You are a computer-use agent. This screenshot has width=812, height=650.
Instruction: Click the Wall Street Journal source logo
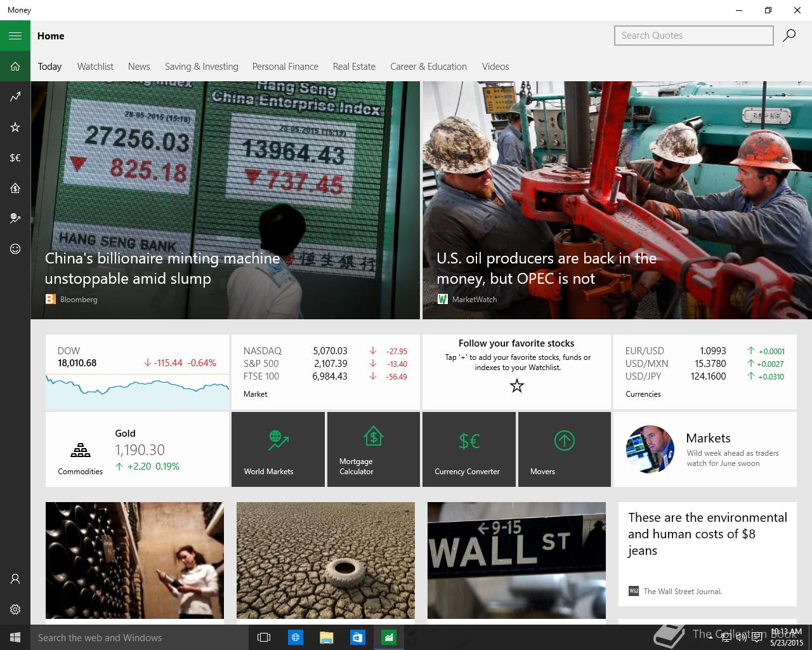pos(634,591)
